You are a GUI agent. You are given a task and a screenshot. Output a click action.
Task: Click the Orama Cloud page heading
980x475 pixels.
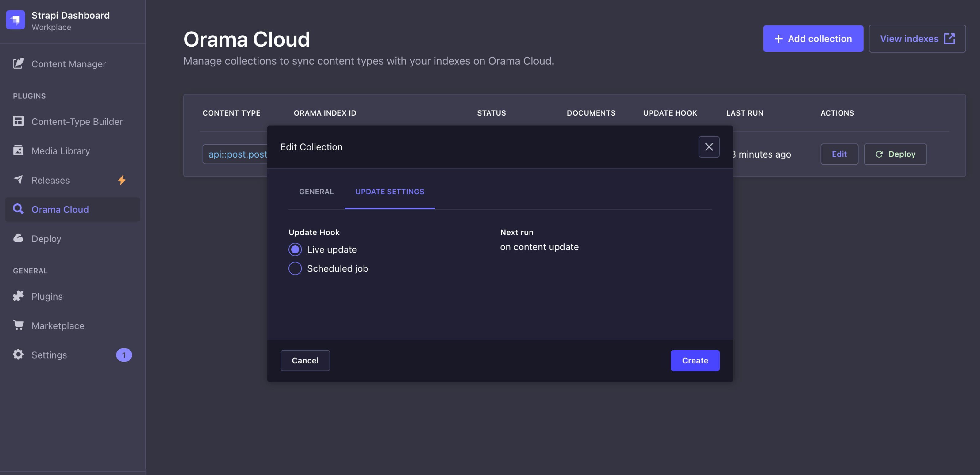pyautogui.click(x=247, y=39)
